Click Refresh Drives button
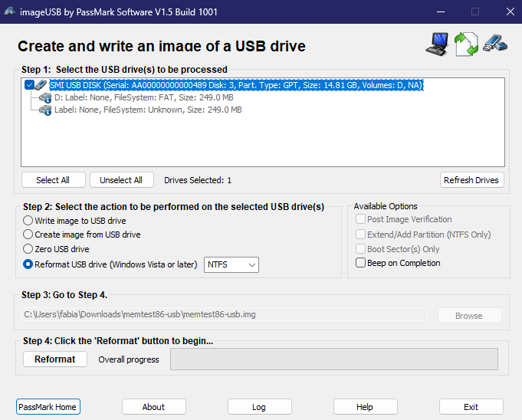Screen dimensions: 522x420 point(471,180)
